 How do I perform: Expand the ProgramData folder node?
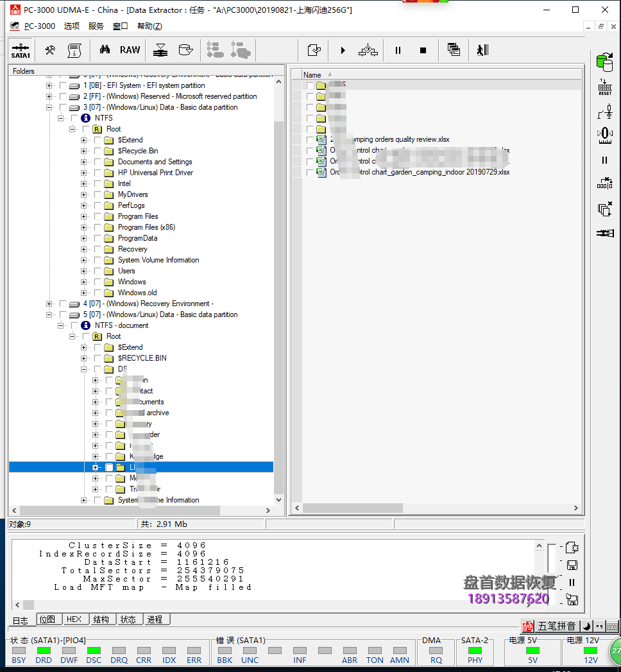coord(84,238)
